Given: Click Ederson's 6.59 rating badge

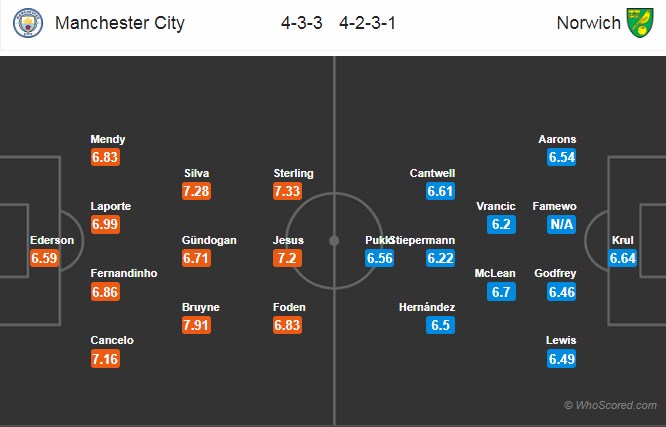Looking at the screenshot, I should pos(45,258).
